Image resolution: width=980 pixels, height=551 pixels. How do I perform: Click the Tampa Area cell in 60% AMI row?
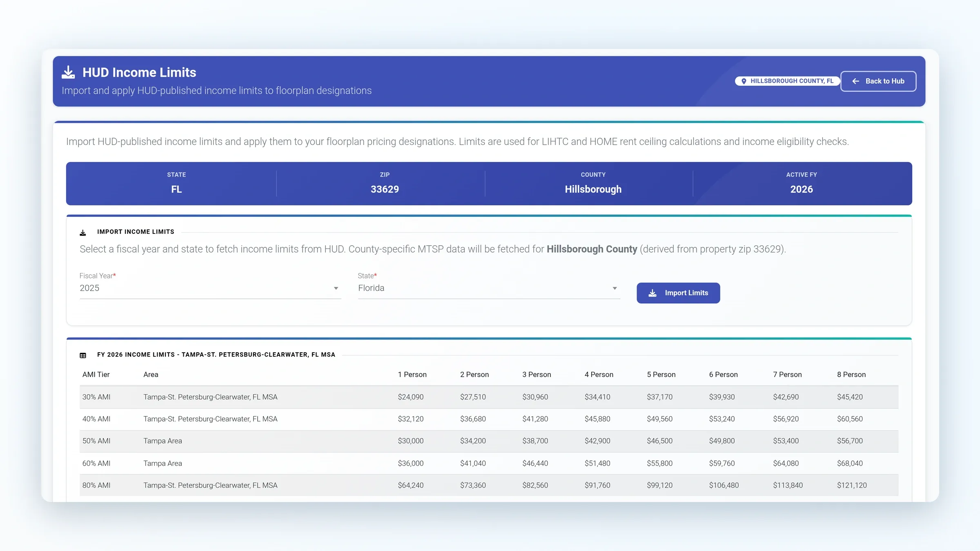coord(163,464)
